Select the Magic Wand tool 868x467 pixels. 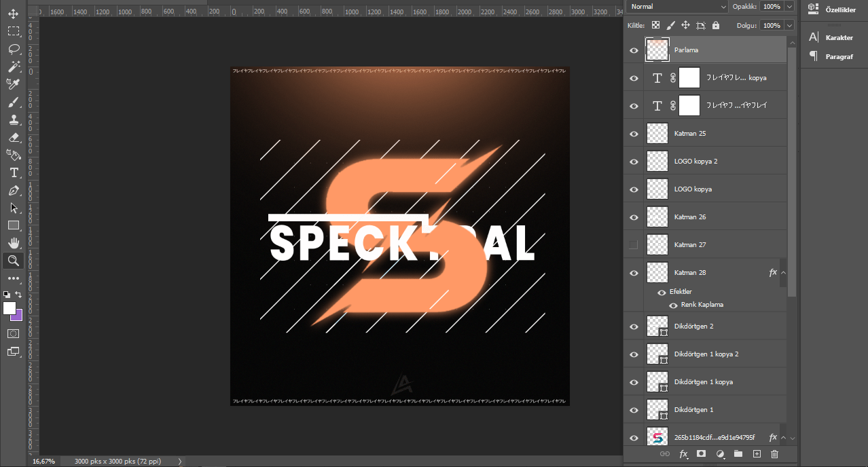tap(14, 67)
